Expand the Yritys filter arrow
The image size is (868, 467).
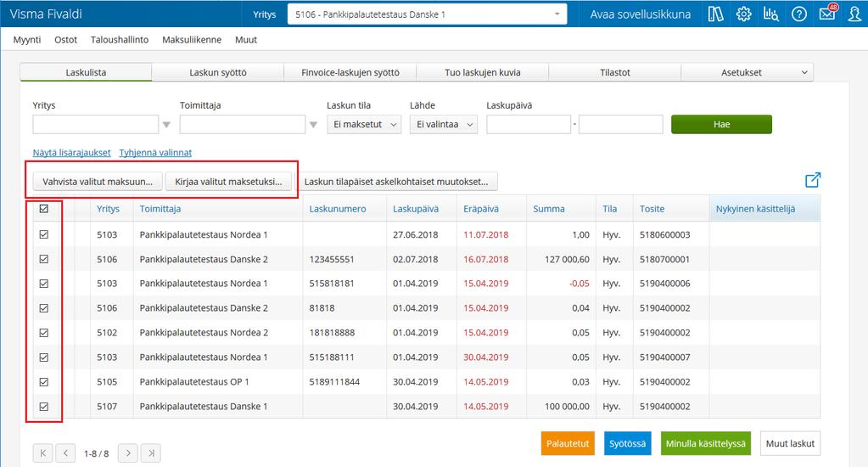click(166, 125)
